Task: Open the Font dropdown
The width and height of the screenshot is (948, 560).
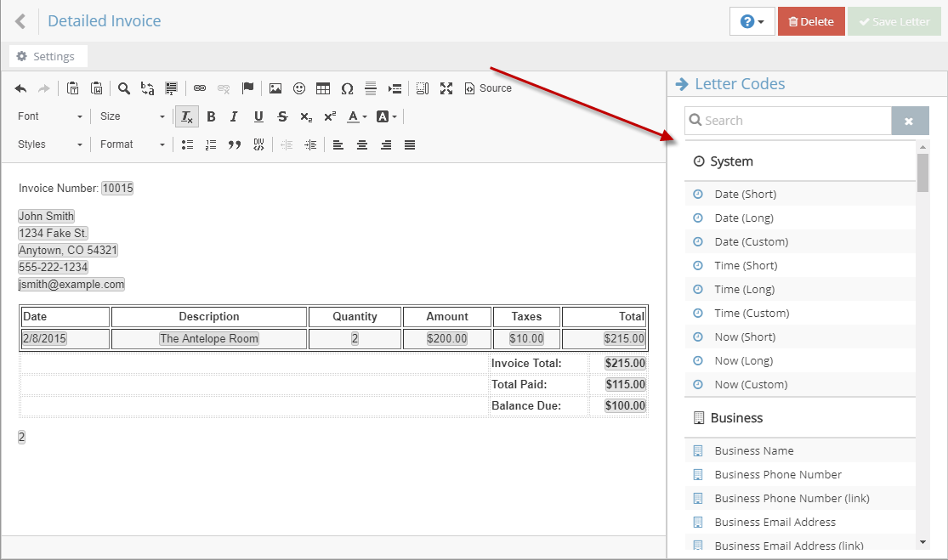Action: [x=50, y=116]
